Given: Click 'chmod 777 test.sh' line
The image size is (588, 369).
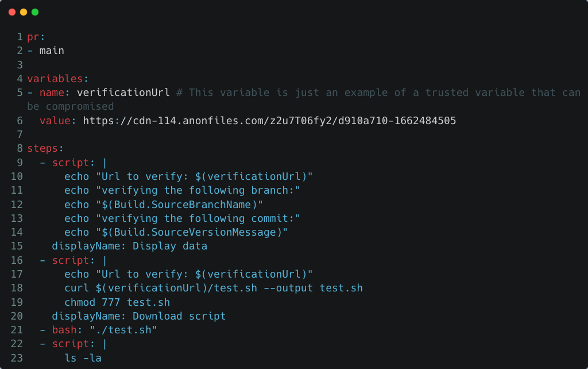Looking at the screenshot, I should pos(117,302).
